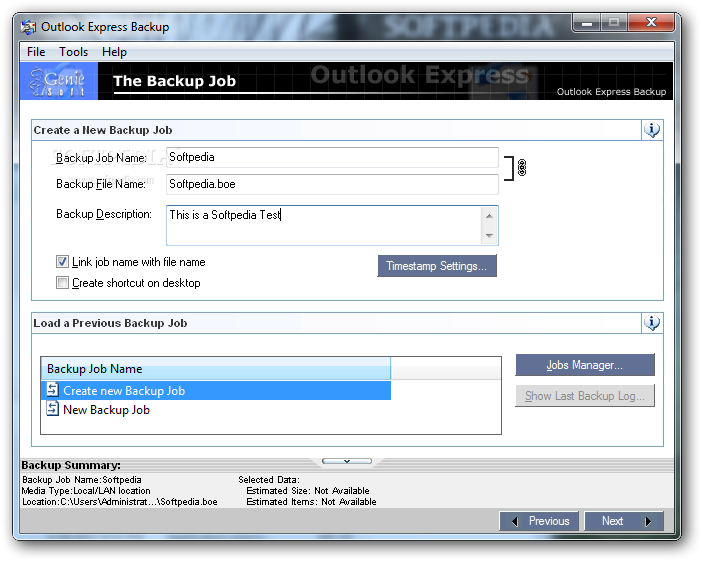The image size is (702, 561).
Task: Click Estimated Items: Not Available text
Action: tap(311, 502)
